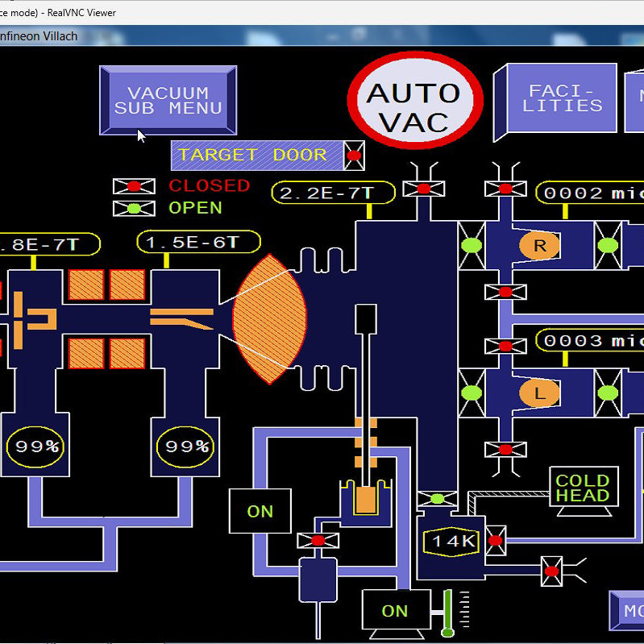Toggle the green gate valve above cryo pump
The height and width of the screenshot is (644, 644).
click(x=438, y=499)
